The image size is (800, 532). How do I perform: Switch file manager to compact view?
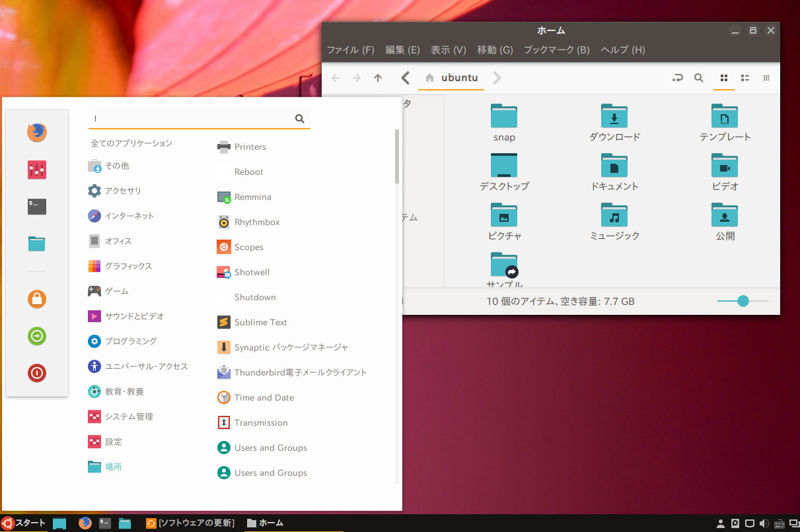766,78
